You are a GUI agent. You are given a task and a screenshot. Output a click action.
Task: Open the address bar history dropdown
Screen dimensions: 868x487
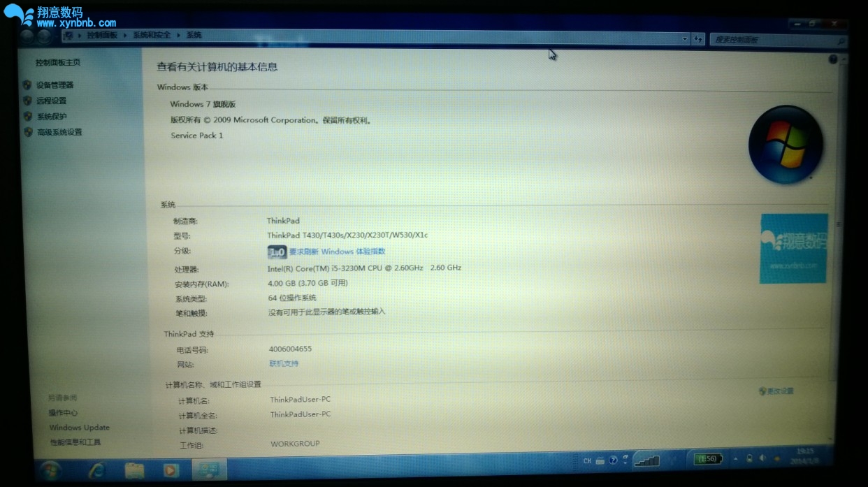685,40
